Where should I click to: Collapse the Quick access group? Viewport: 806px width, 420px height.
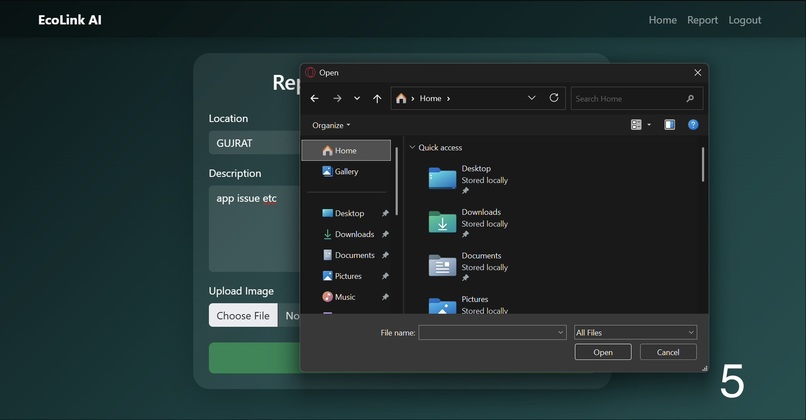point(412,148)
